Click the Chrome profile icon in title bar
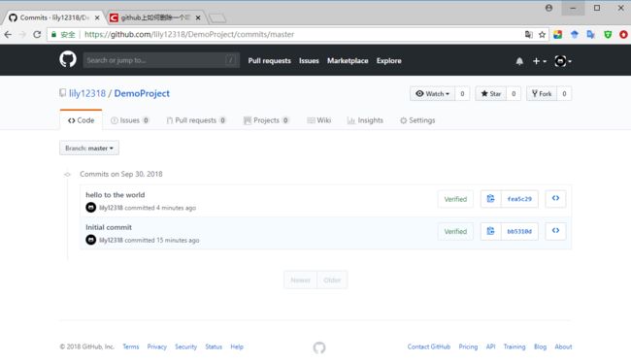 click(x=548, y=8)
